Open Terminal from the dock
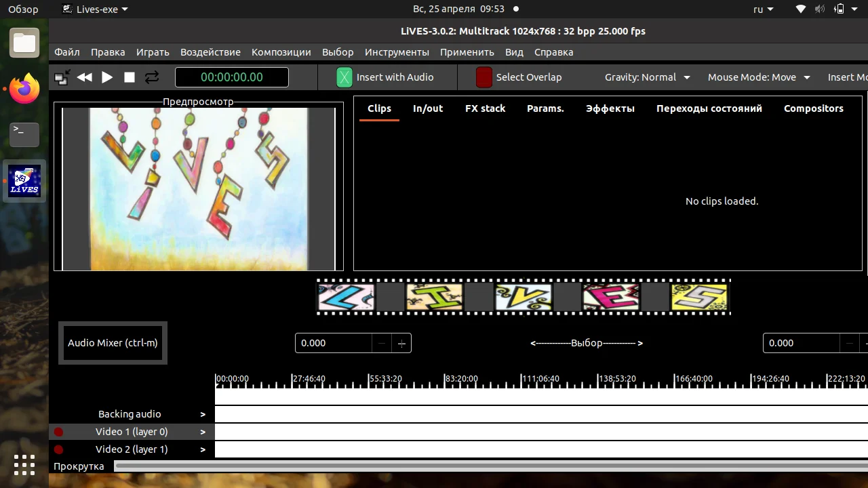 pos(24,135)
